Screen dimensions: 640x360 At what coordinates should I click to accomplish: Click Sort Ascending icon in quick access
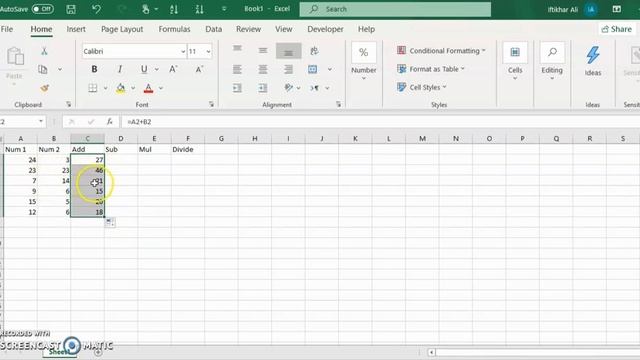[174, 9]
